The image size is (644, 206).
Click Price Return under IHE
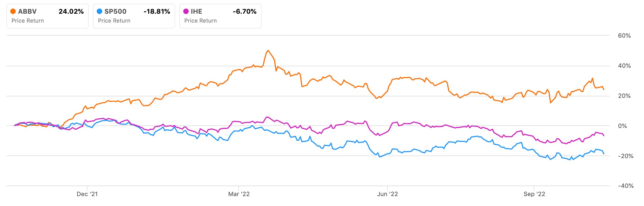point(201,21)
